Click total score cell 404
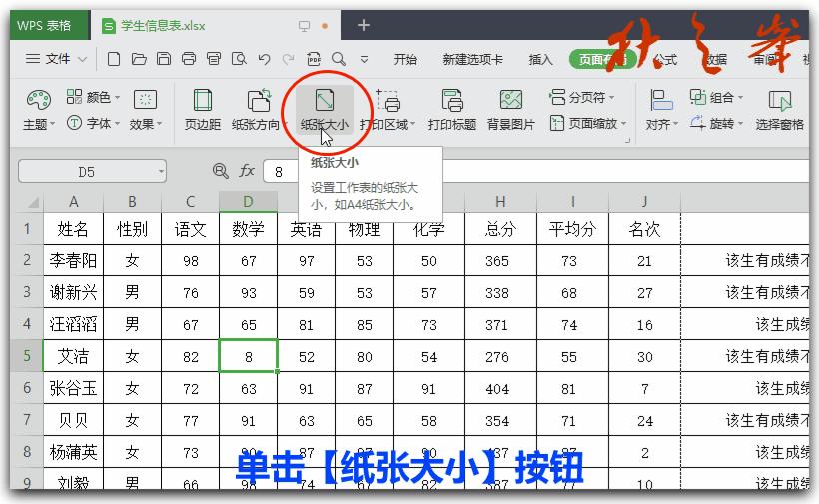819x504 pixels. [500, 388]
